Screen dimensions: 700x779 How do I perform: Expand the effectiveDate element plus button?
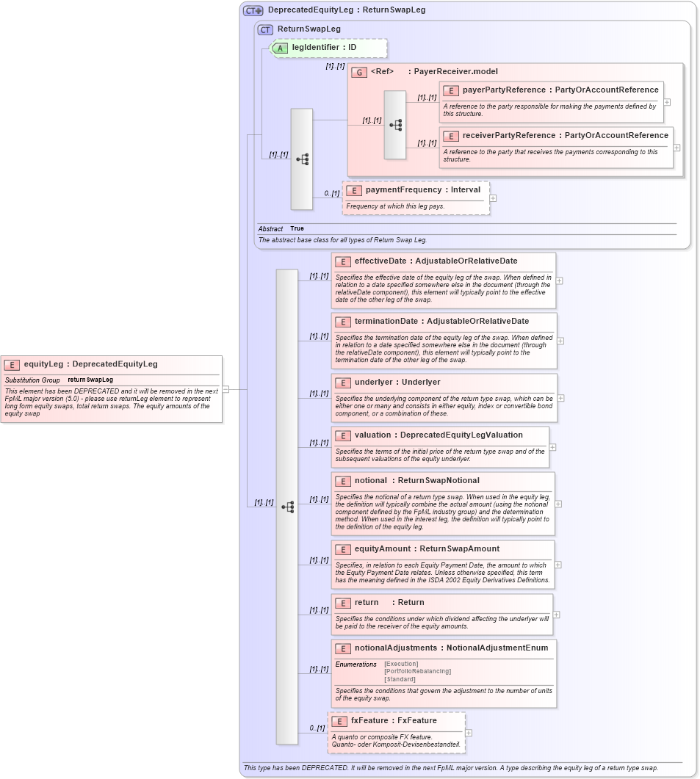(x=559, y=280)
